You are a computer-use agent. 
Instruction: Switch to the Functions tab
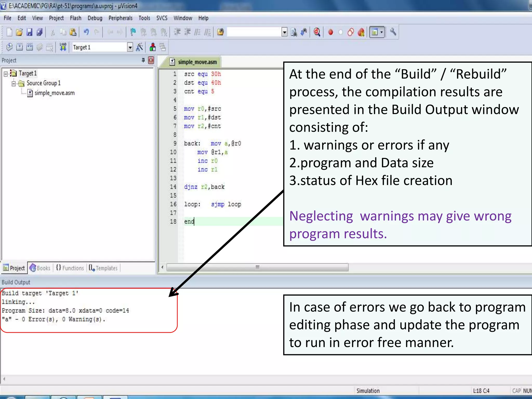[70, 268]
